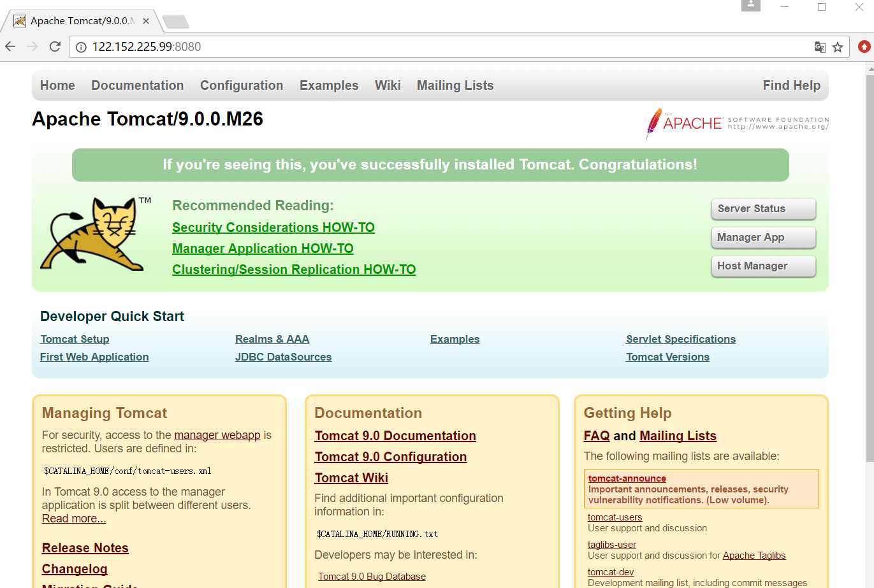This screenshot has height=588, width=874.
Task: Click the Host Manager button
Action: [763, 266]
